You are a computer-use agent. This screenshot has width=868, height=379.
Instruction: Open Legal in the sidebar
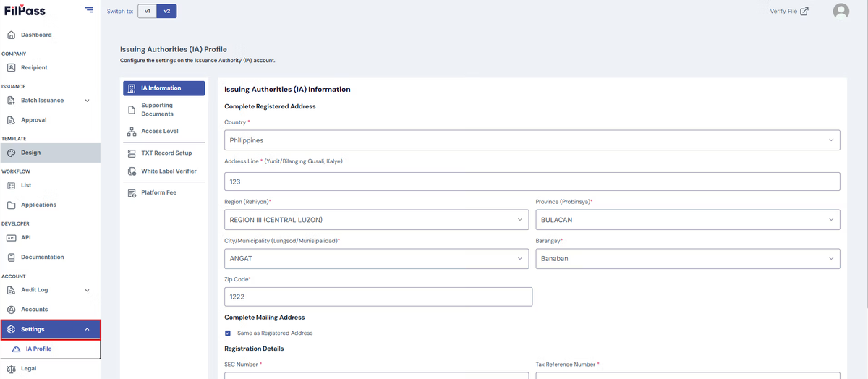click(50, 369)
